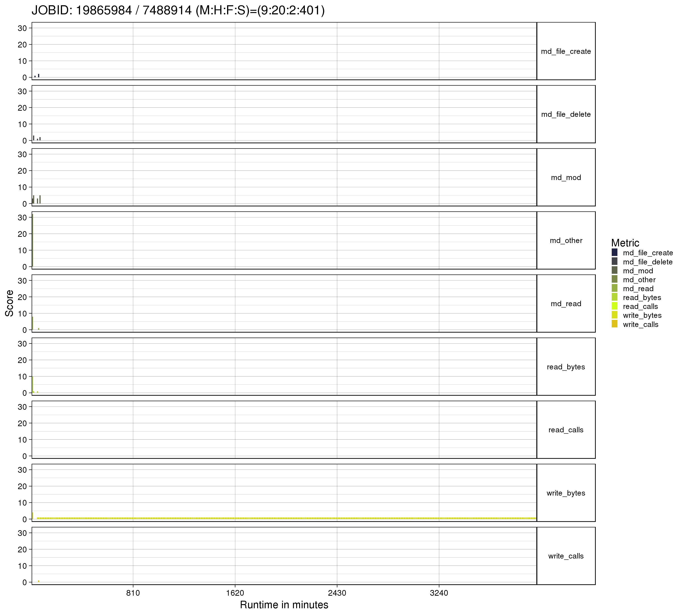
Task: Click the md_other facet strip label
Action: [566, 241]
